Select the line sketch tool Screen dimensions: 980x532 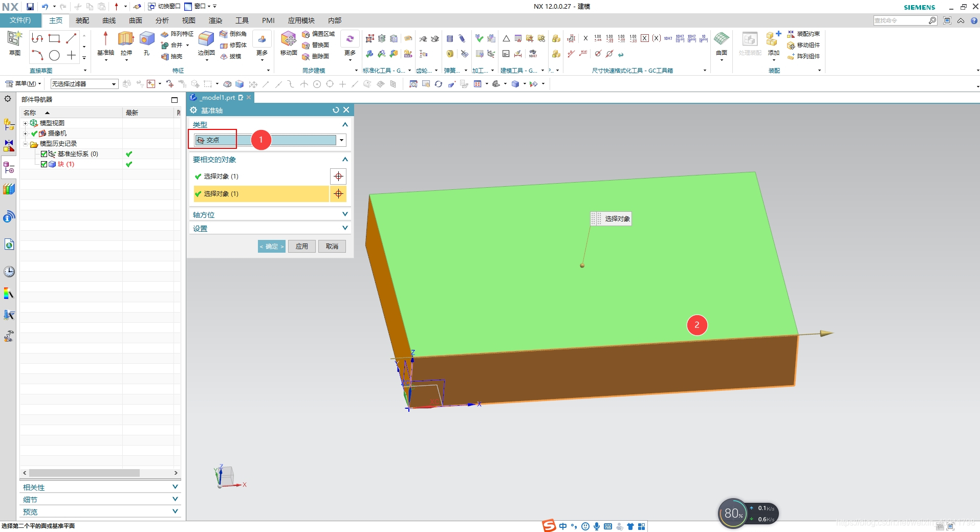point(71,38)
